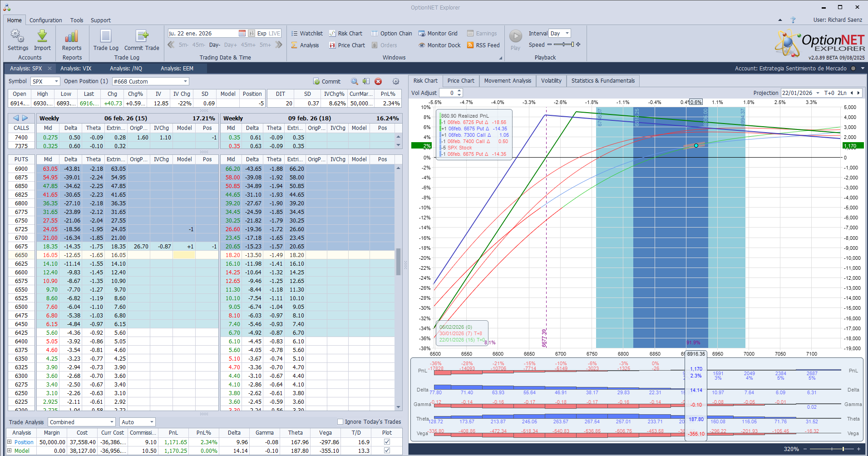Open the Option Chain window
Image resolution: width=868 pixels, height=456 pixels.
point(391,33)
